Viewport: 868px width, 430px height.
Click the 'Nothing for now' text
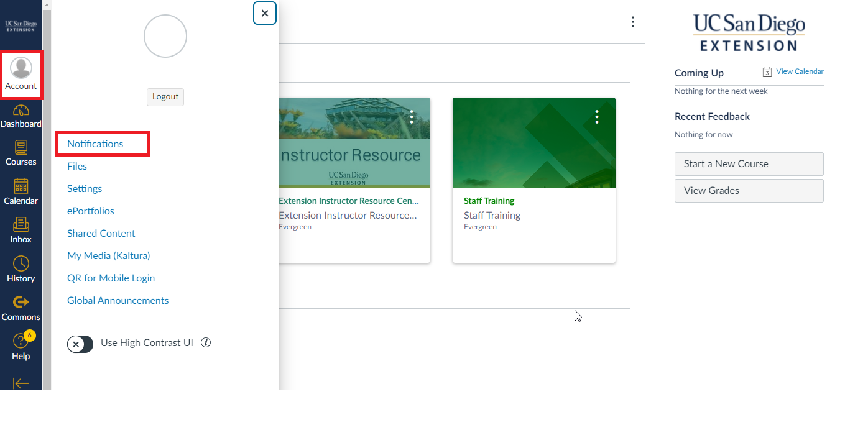(704, 134)
